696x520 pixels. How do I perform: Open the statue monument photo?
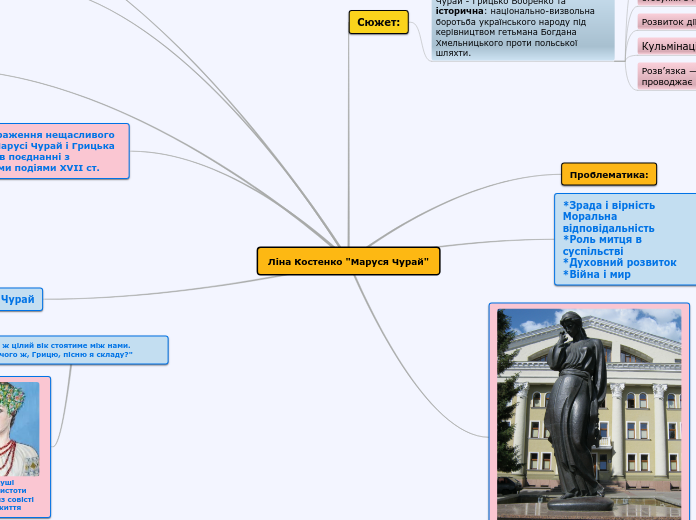[x=589, y=414]
